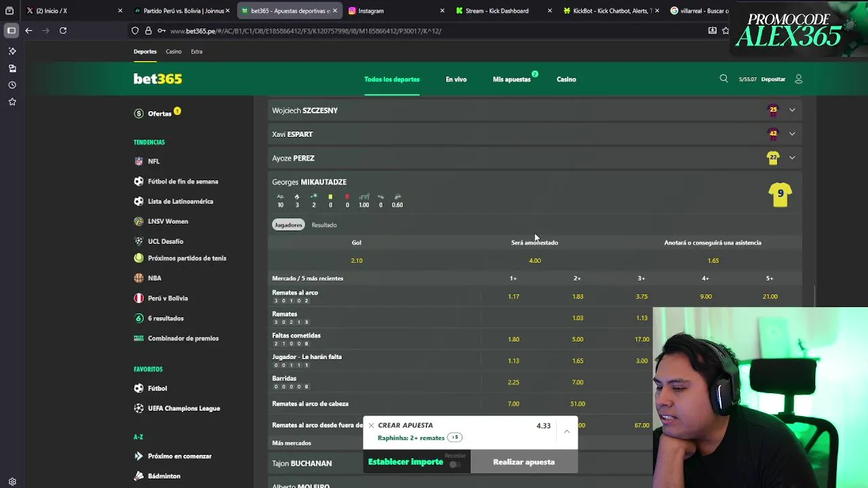
Task: Click the UCL Desafío icon
Action: tap(138, 241)
